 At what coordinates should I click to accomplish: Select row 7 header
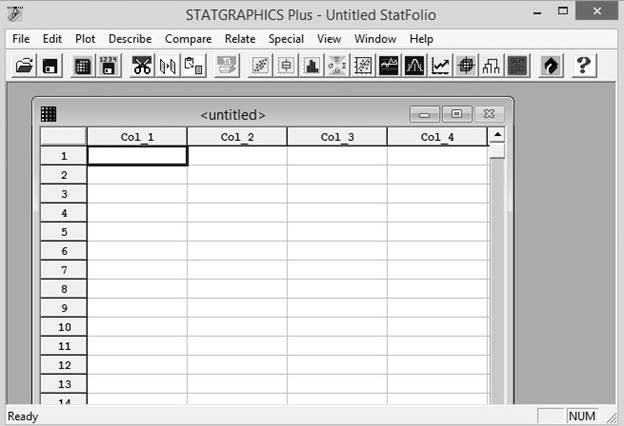click(x=64, y=270)
